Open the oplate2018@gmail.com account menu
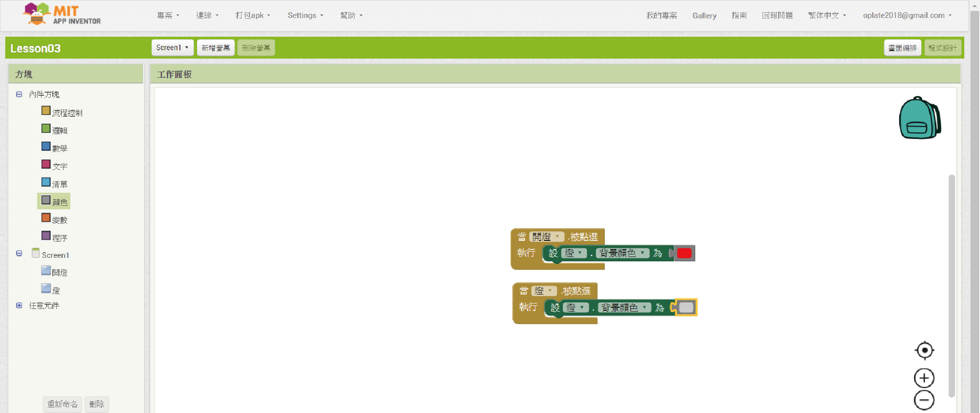This screenshot has height=413, width=980. click(907, 15)
